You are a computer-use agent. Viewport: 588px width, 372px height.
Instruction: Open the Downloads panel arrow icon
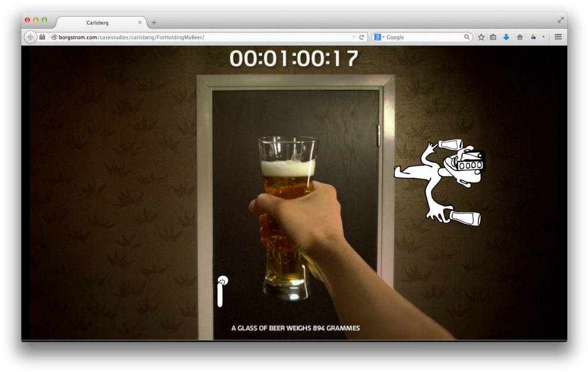506,37
